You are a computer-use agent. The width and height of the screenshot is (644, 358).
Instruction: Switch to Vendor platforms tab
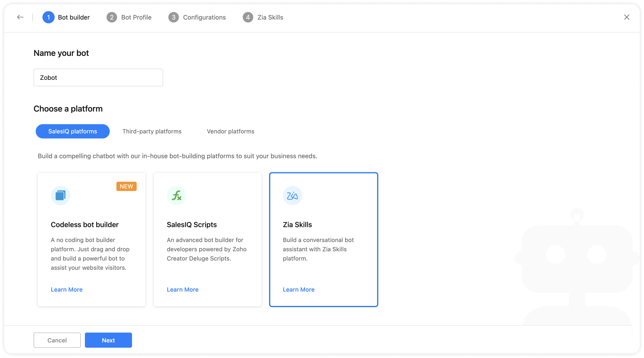pyautogui.click(x=231, y=132)
